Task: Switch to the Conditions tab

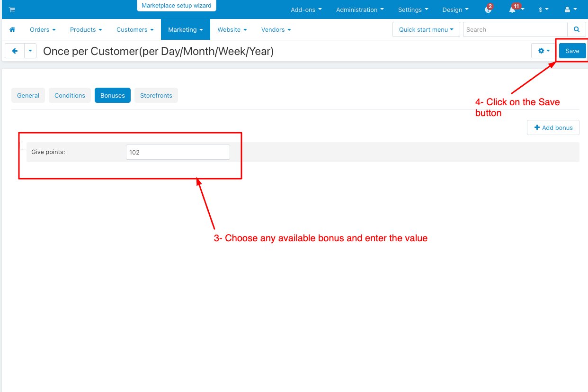Action: pyautogui.click(x=70, y=95)
